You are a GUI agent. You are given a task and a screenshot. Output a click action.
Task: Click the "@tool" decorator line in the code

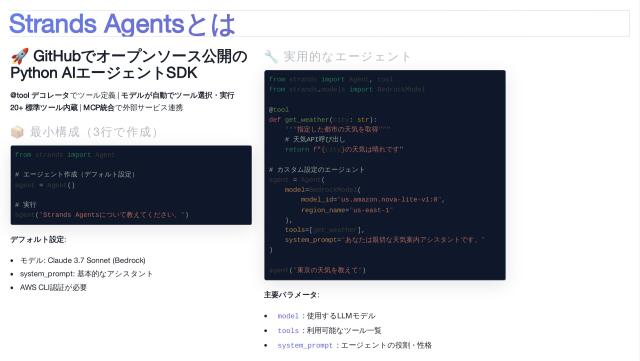click(x=279, y=109)
